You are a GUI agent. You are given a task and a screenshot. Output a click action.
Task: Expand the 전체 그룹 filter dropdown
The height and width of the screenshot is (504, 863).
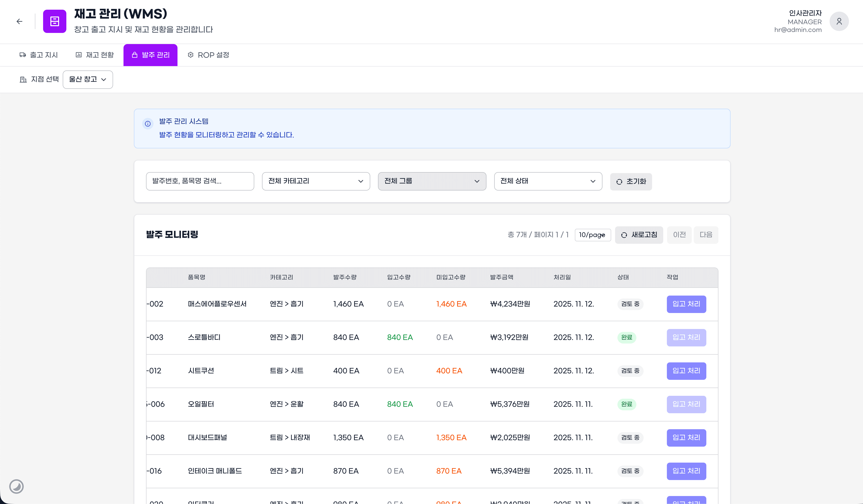coord(431,181)
